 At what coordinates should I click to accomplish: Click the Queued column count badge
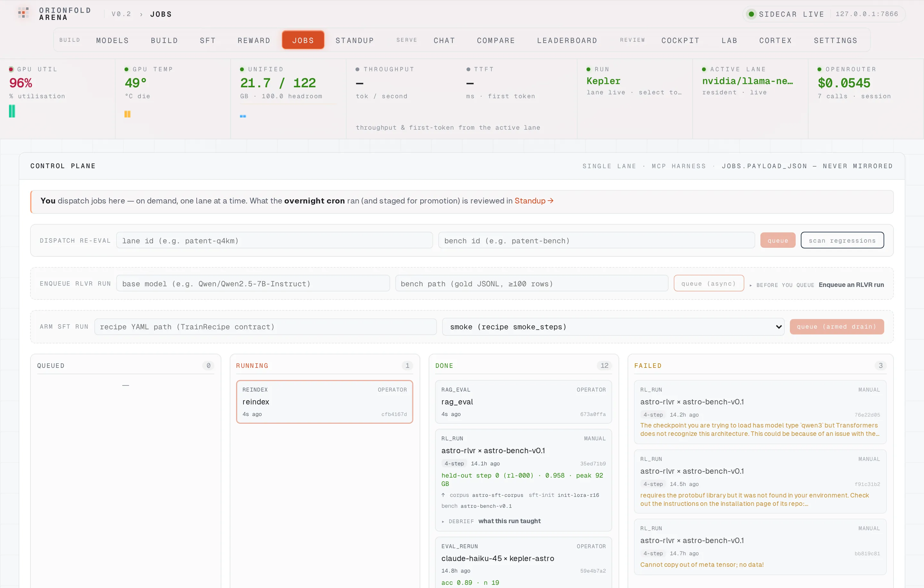(x=208, y=365)
